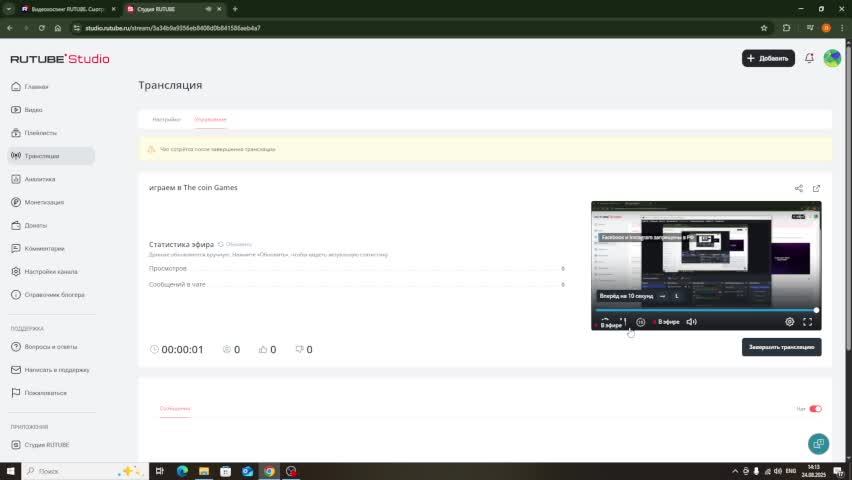Open Студия RUTUBE app link
852x480 pixels.
(x=40, y=445)
